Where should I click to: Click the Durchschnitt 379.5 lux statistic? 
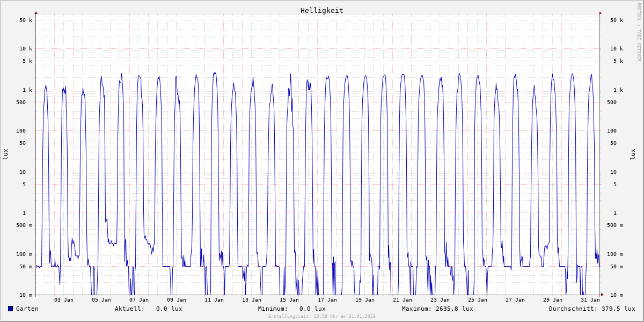pos(591,309)
